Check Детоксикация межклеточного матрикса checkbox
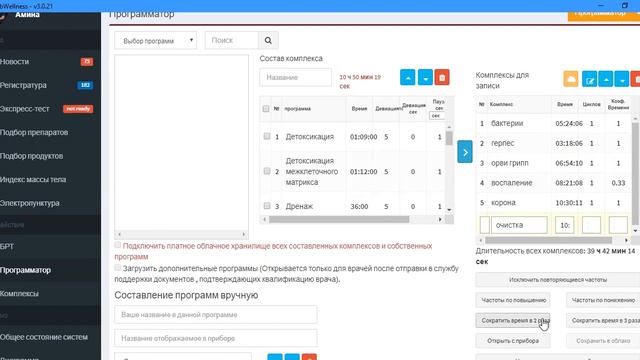 [267, 171]
